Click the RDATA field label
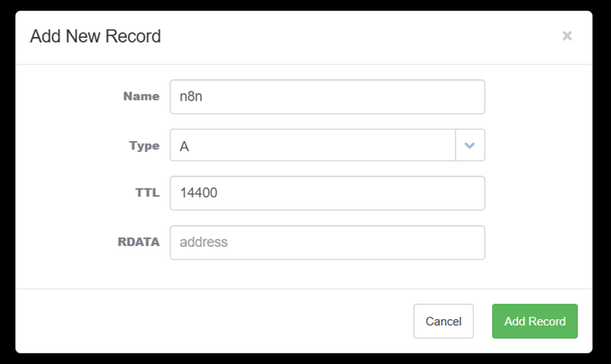The width and height of the screenshot is (611, 364). click(138, 242)
